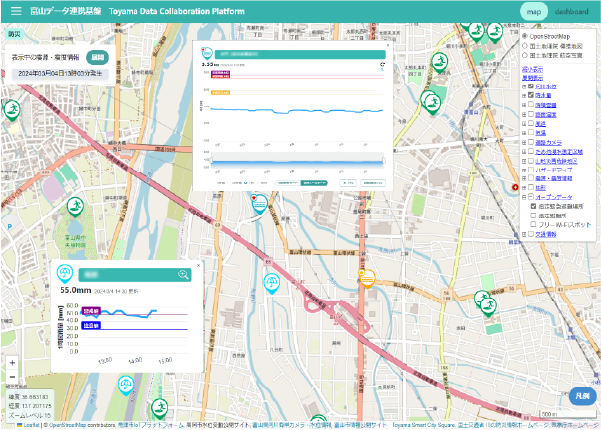Click the evacuation site marker above 富山県中央植物園
Viewport: 601px width, 430px height.
pos(75,207)
